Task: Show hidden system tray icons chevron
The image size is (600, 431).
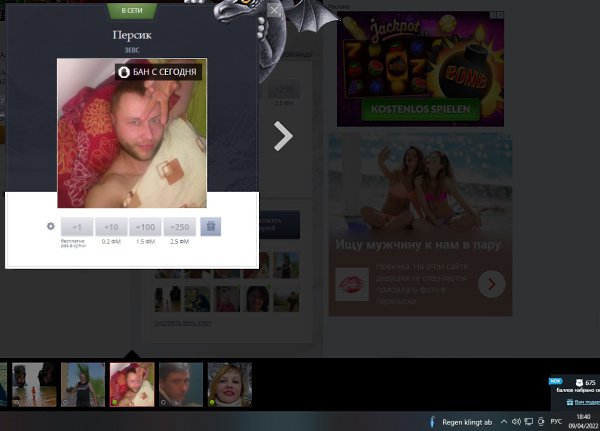Action: point(503,421)
